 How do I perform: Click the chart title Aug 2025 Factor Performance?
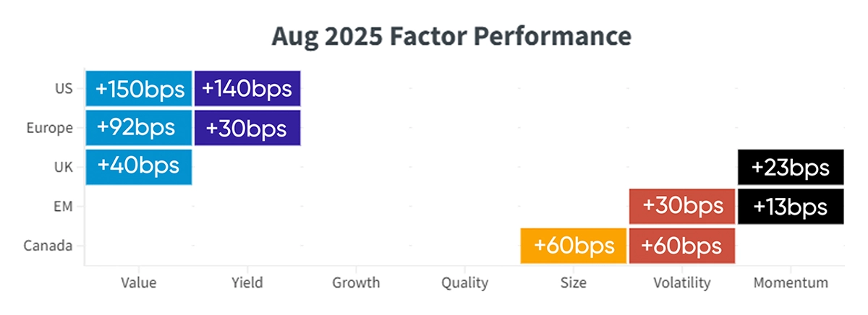[x=451, y=36]
